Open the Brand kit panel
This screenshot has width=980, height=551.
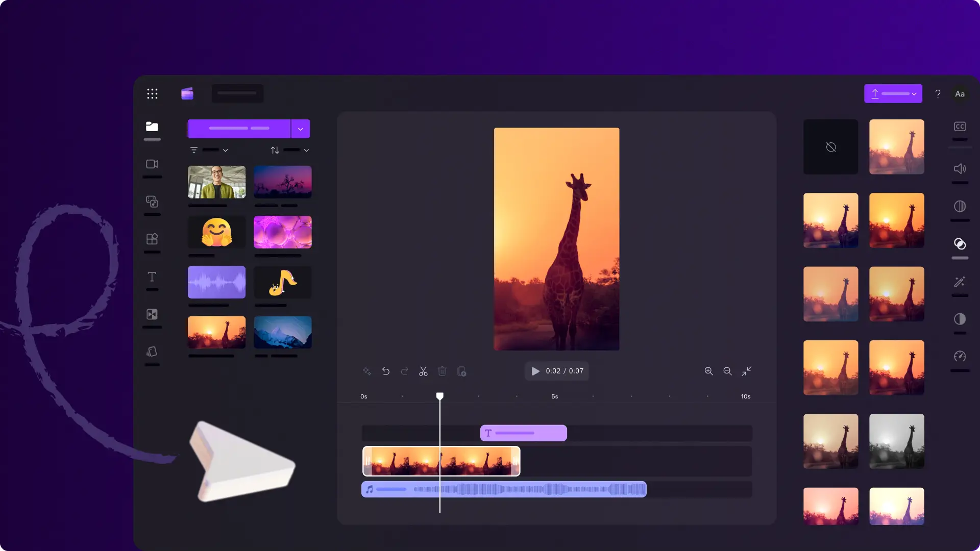click(x=152, y=352)
